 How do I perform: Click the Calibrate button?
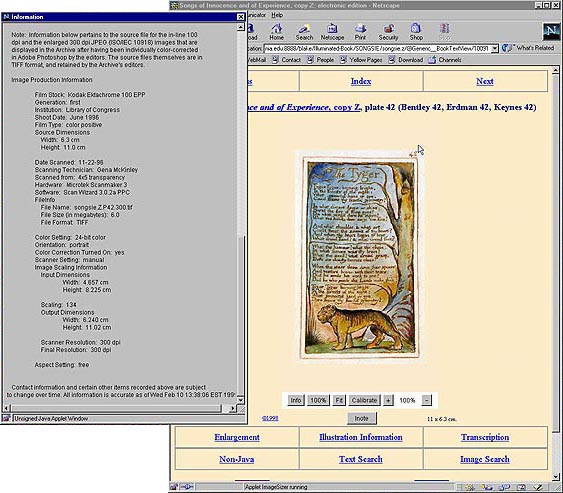tap(364, 400)
